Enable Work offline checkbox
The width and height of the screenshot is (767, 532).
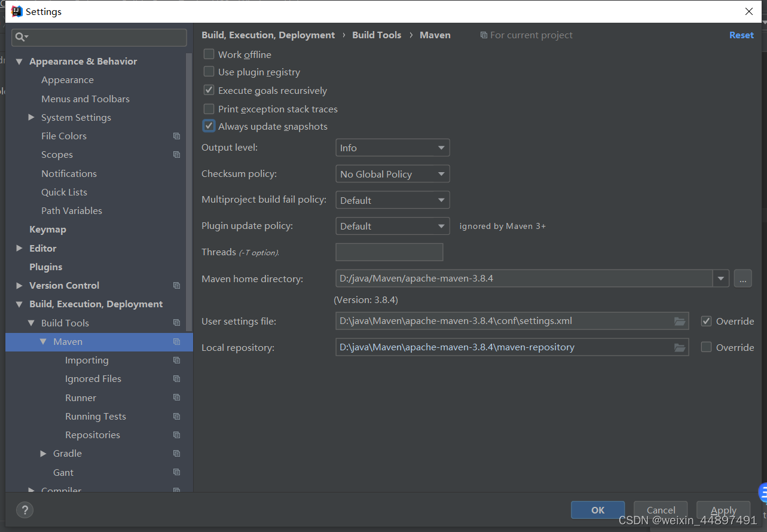[x=209, y=54]
